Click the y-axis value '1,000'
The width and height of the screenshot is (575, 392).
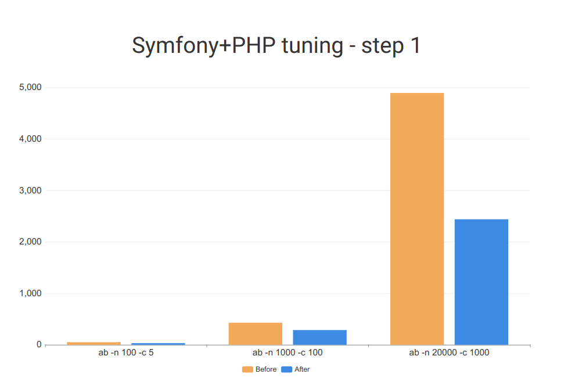[x=30, y=293]
